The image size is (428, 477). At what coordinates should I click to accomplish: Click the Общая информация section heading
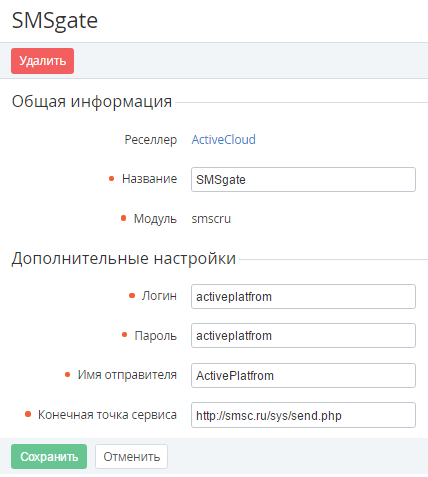pyautogui.click(x=92, y=101)
